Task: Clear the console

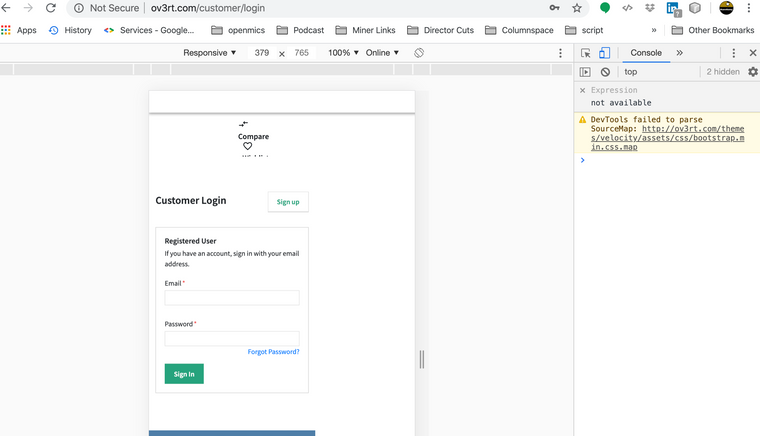Action: [x=605, y=72]
